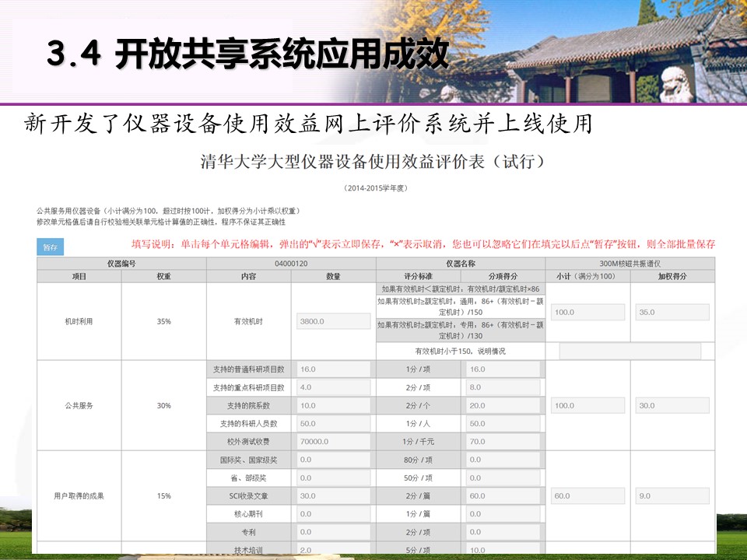747x560 pixels.
Task: Click the score field for 支持的普通科研项目数
Action: 503,369
